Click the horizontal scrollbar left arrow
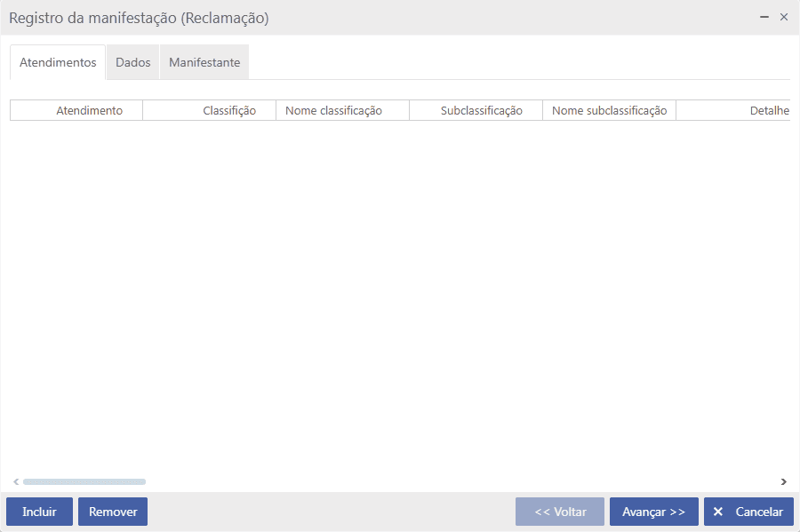The width and height of the screenshot is (800, 532). (x=16, y=481)
